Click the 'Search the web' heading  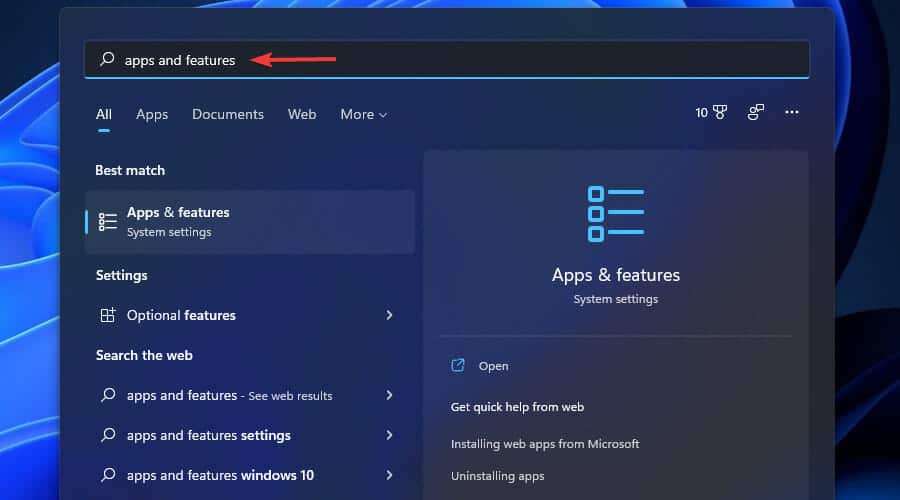pyautogui.click(x=144, y=355)
